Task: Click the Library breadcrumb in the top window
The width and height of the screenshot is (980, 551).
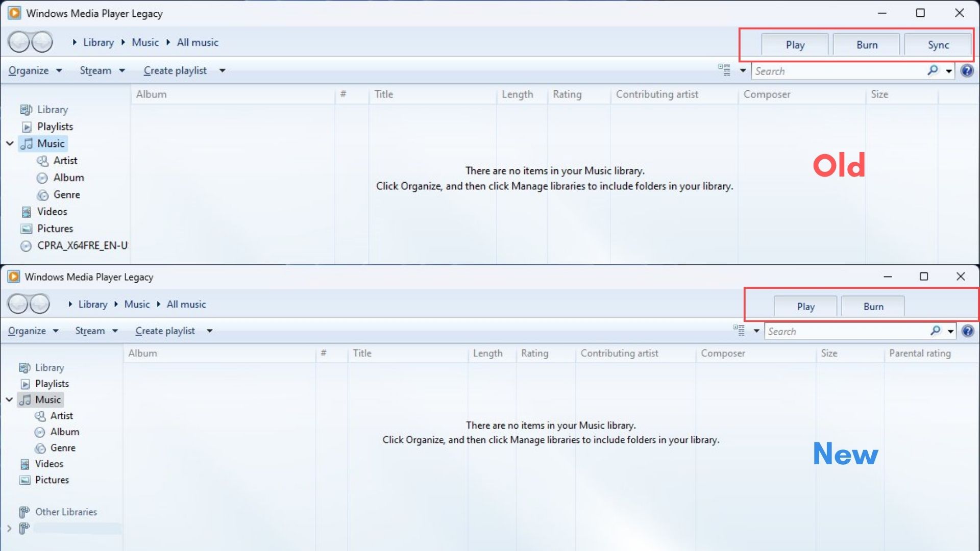Action: pos(99,42)
